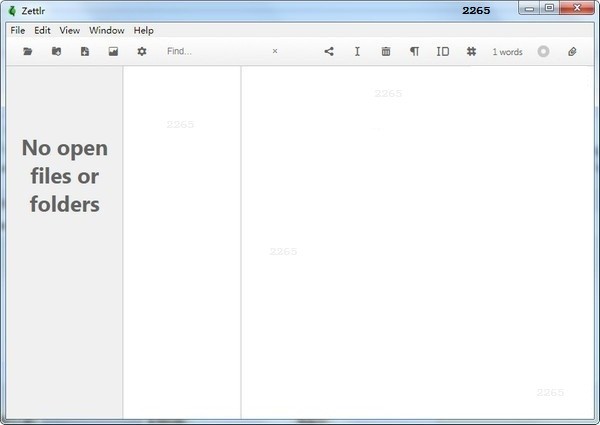Click the pomodoro circle icon
The image size is (600, 425).
point(543,51)
